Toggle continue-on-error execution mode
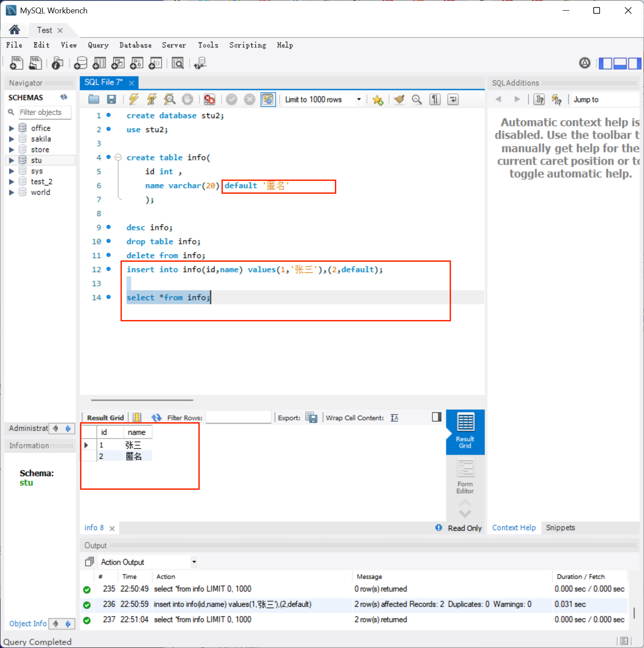This screenshot has width=644, height=648. [x=209, y=100]
